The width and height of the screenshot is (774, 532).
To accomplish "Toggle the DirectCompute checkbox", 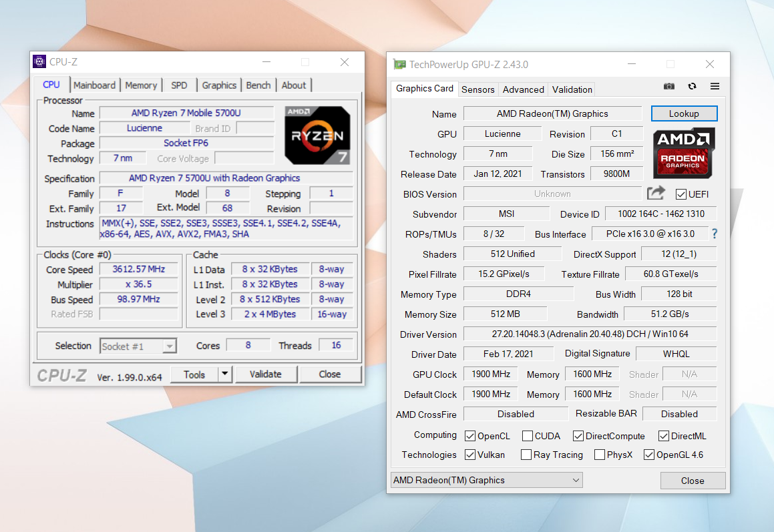I will click(x=578, y=436).
